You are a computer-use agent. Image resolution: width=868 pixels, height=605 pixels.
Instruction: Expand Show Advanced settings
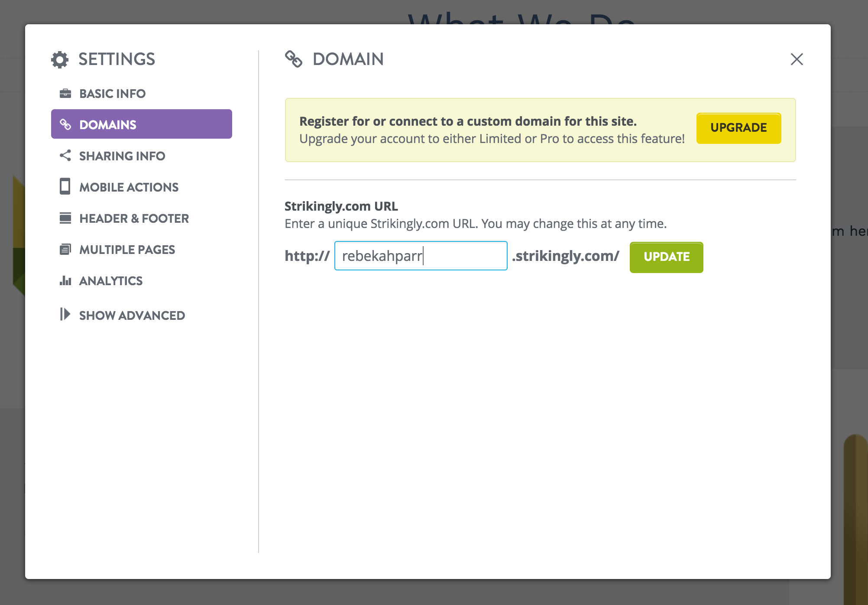141,315
